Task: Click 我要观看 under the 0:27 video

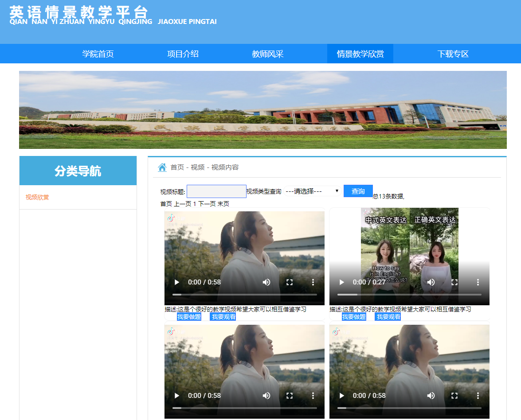Action: pos(388,317)
